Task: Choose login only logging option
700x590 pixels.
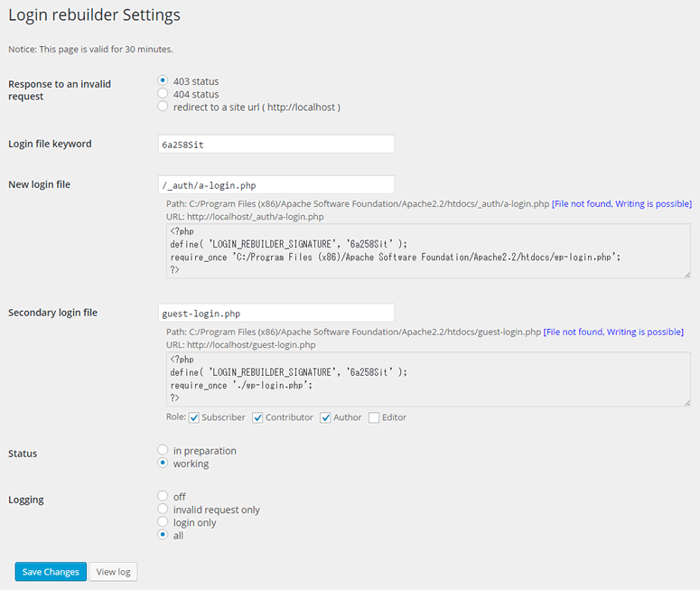Action: click(x=163, y=522)
